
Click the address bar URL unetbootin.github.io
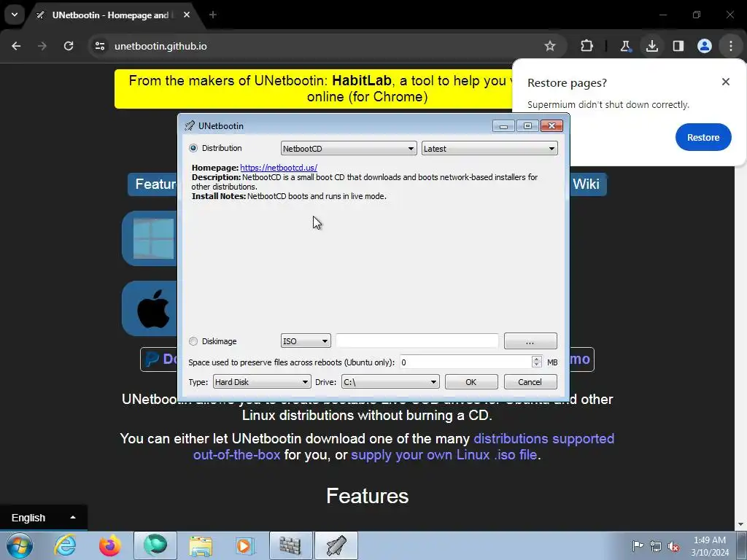point(160,46)
